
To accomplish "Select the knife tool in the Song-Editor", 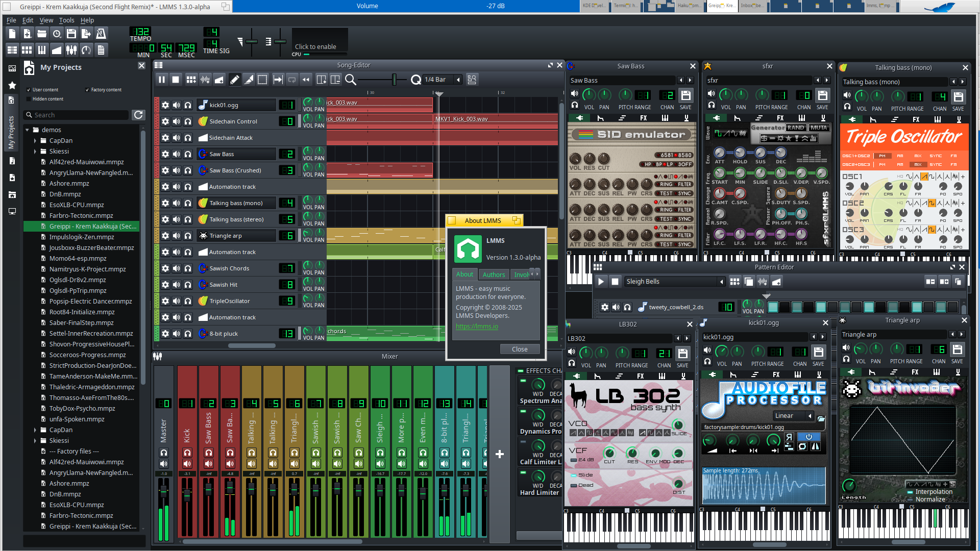I will pos(249,80).
